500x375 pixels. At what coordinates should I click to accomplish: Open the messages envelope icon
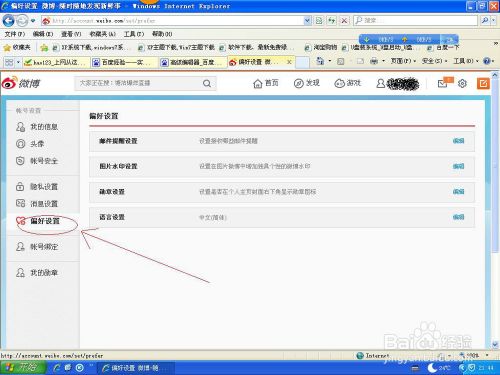click(x=443, y=83)
